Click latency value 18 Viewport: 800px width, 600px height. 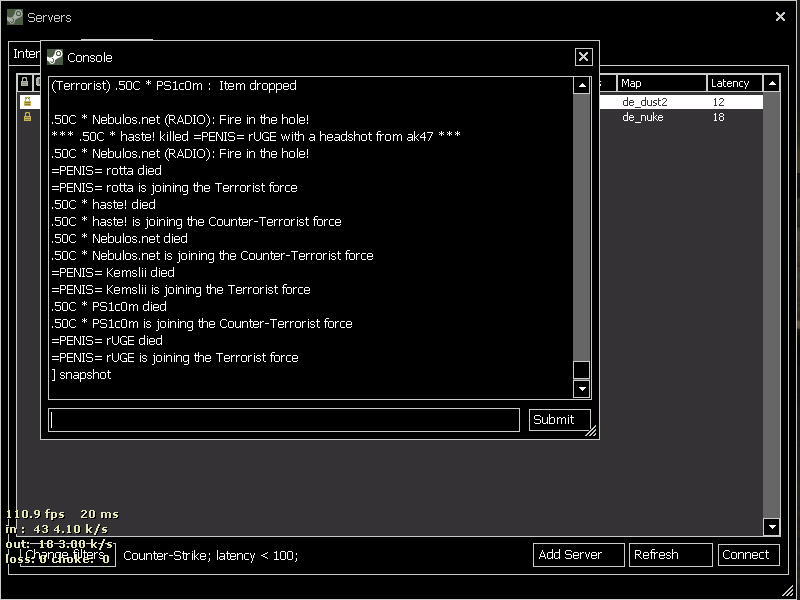[718, 117]
